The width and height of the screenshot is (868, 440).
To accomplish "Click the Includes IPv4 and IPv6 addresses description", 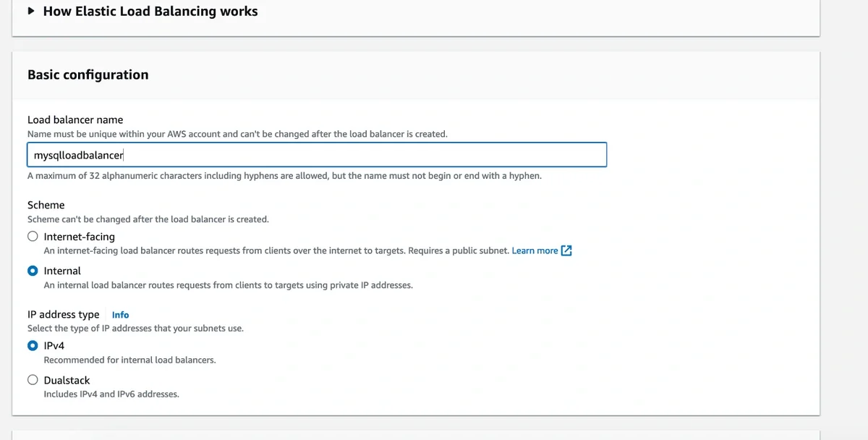I will pos(111,394).
